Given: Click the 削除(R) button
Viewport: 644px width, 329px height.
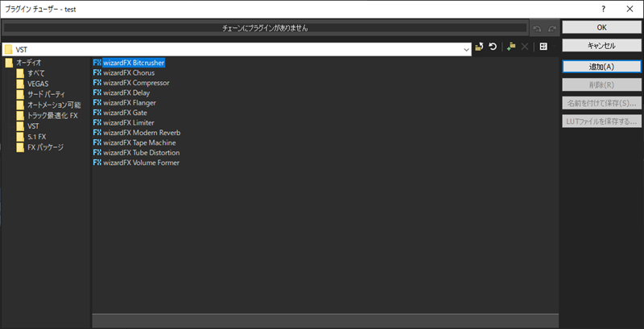Looking at the screenshot, I should [x=601, y=85].
